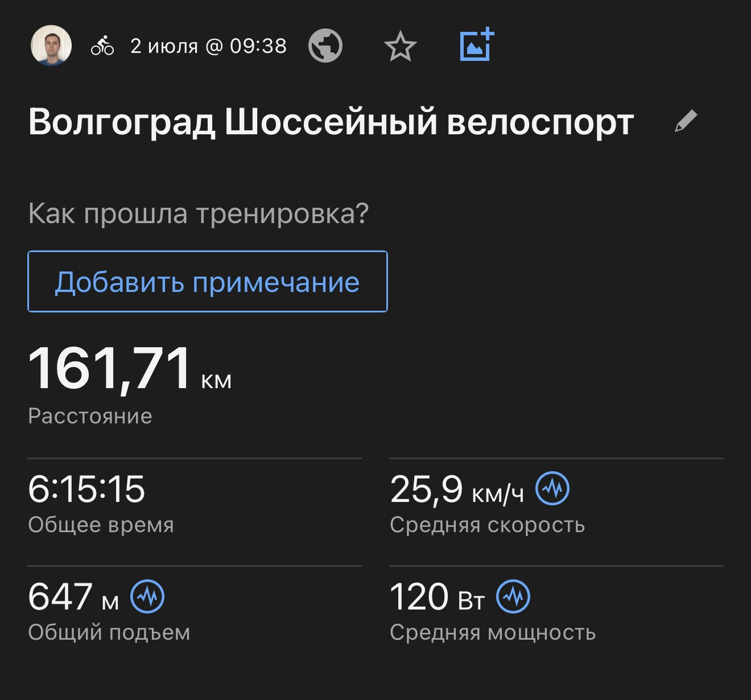This screenshot has height=700, width=751.
Task: Tap the 6:15:15 total time value
Action: click(x=86, y=489)
